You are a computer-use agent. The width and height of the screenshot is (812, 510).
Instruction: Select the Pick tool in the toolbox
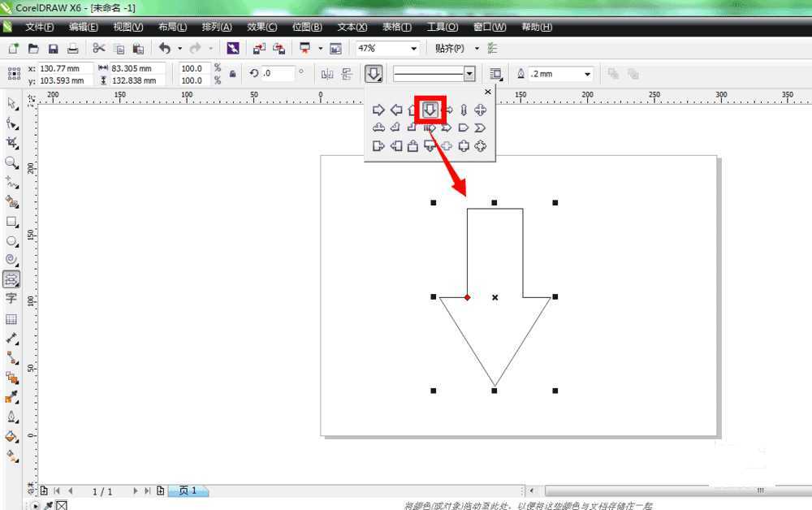click(11, 103)
